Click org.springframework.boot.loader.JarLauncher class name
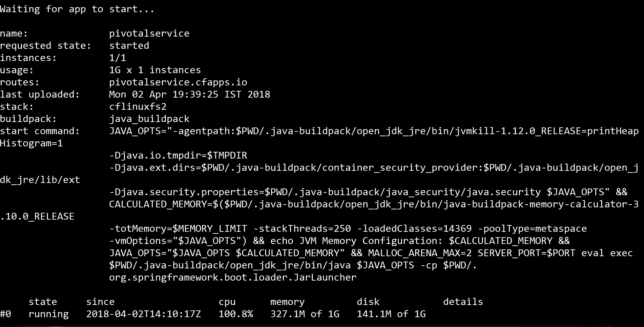Viewport: 644px width, 327px height. pos(233,278)
